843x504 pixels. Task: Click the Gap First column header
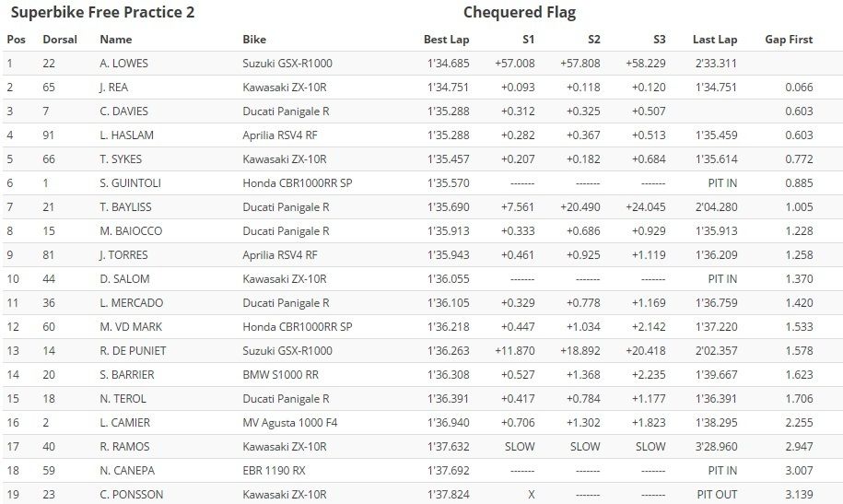(x=789, y=40)
